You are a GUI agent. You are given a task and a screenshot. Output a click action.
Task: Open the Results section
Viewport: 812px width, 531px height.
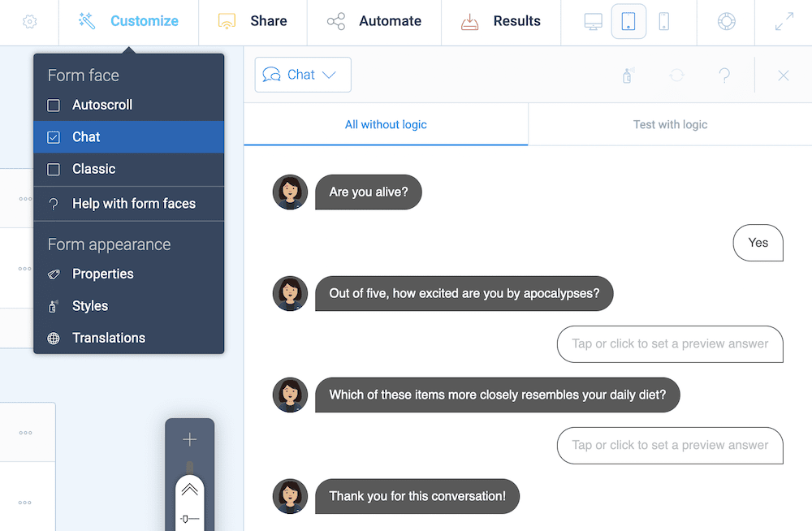point(501,21)
